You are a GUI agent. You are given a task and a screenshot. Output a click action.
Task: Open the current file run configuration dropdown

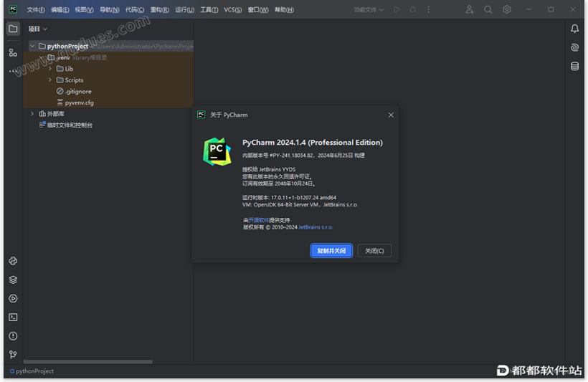coord(369,10)
